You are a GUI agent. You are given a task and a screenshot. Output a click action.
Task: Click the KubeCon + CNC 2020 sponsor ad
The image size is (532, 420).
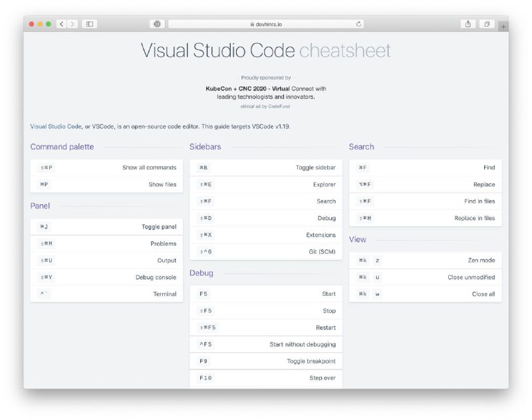click(x=266, y=92)
